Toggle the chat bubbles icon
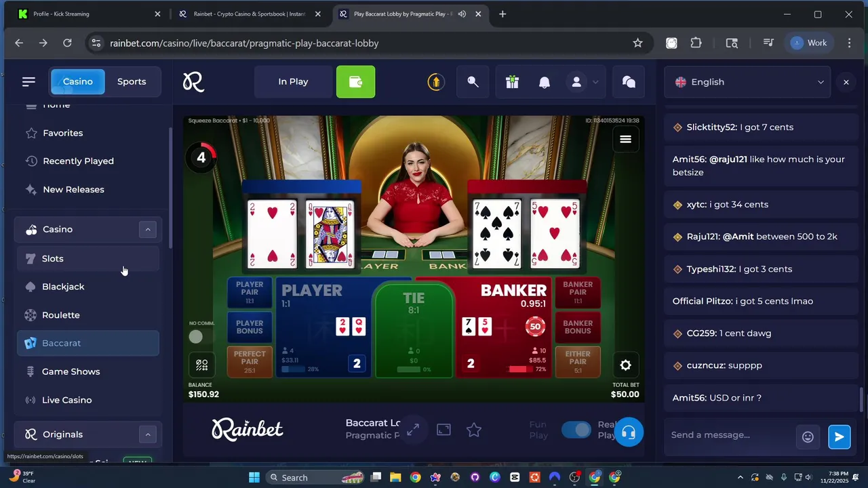868x488 pixels. 629,82
